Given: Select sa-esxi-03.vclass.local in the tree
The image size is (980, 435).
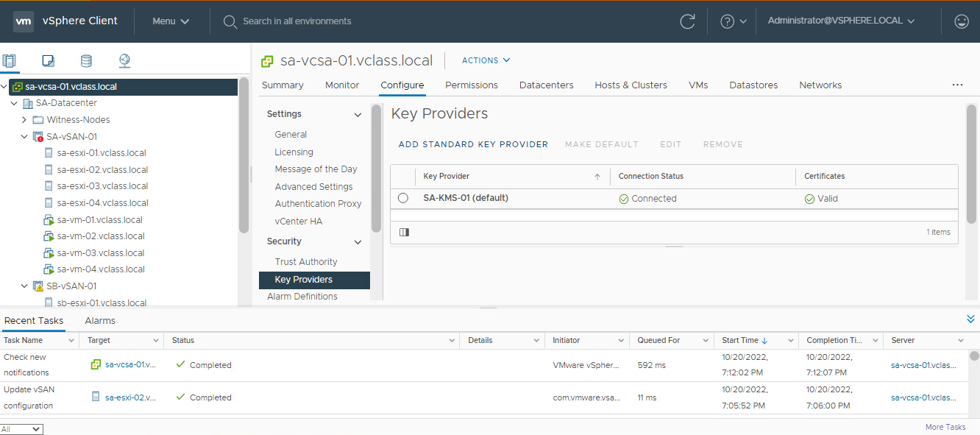Looking at the screenshot, I should tap(102, 186).
